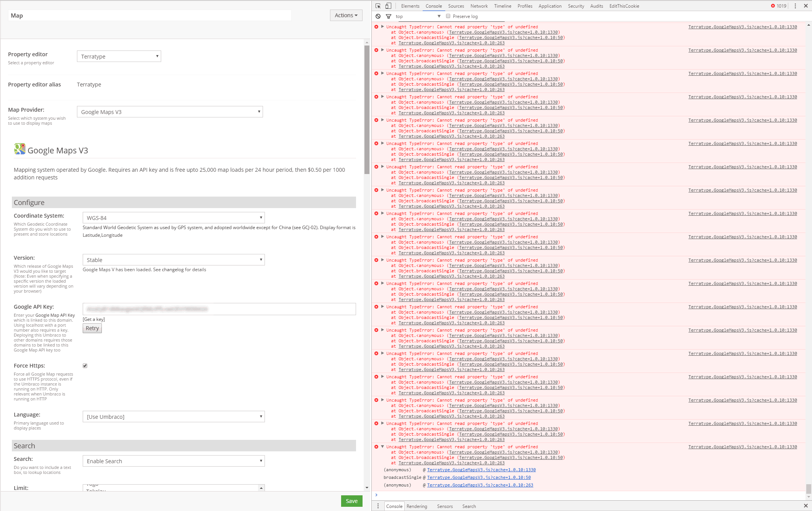812x511 pixels.
Task: Open stack link Terratype.GoogleMapsV3.js?cache=1.0.10:263 at bottom
Action: (480, 485)
